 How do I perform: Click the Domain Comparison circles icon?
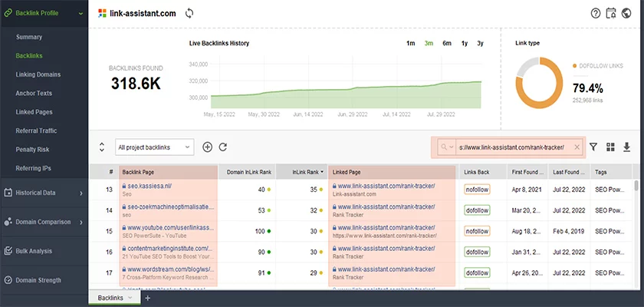[8, 222]
